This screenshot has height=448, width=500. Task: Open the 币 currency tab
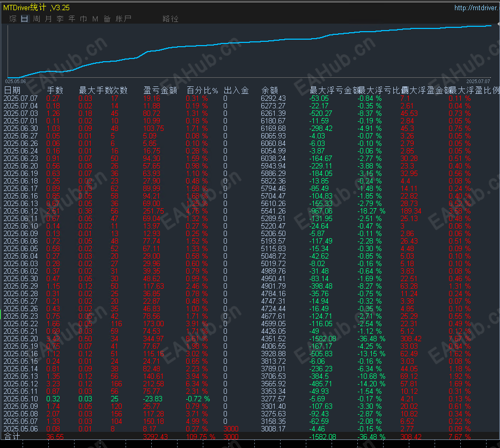tap(84, 19)
